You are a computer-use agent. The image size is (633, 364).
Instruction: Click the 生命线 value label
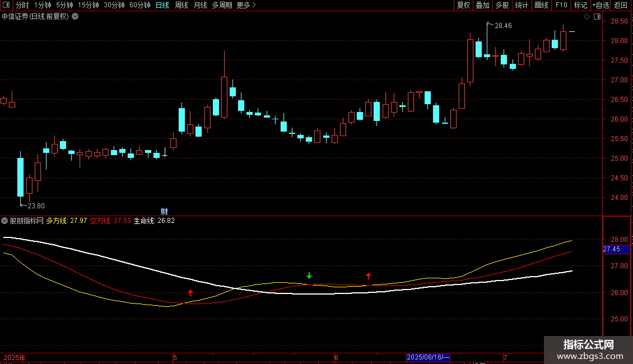(x=154, y=221)
